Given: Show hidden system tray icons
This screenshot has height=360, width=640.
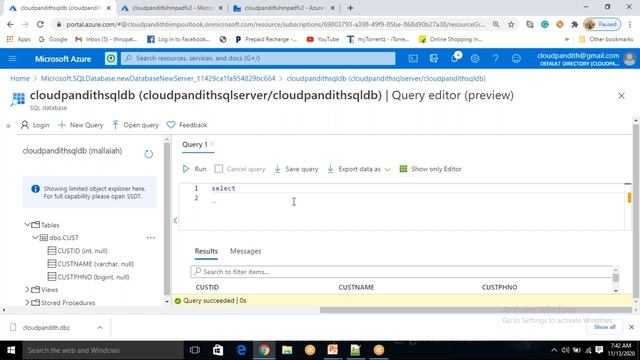Looking at the screenshot, I should pyautogui.click(x=554, y=350).
